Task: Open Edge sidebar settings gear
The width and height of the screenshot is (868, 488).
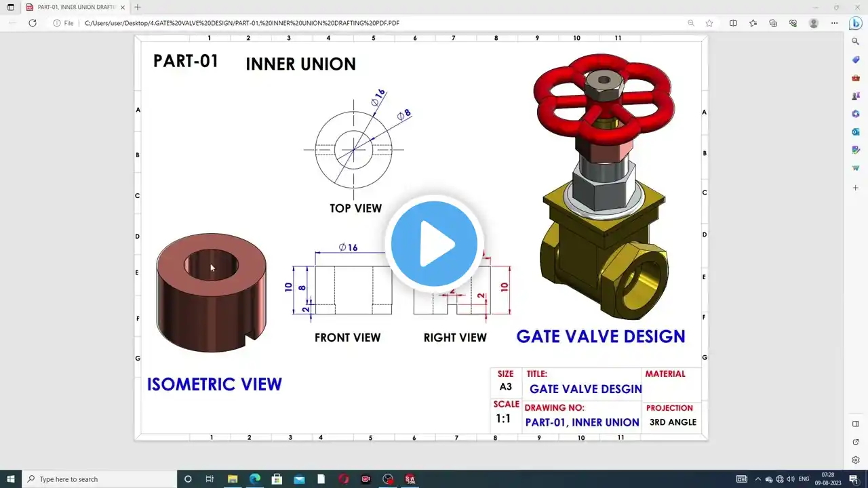Action: point(856,460)
